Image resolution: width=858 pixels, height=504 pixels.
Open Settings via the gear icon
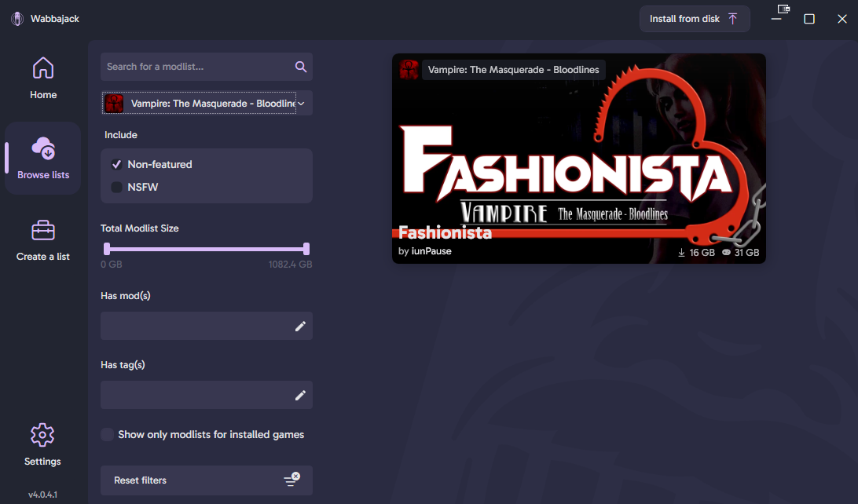click(42, 435)
